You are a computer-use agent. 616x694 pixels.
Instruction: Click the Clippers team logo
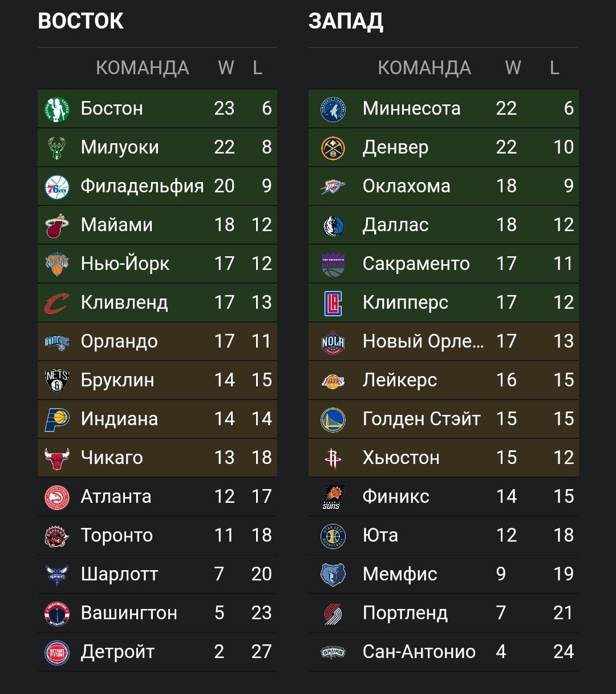tap(333, 302)
